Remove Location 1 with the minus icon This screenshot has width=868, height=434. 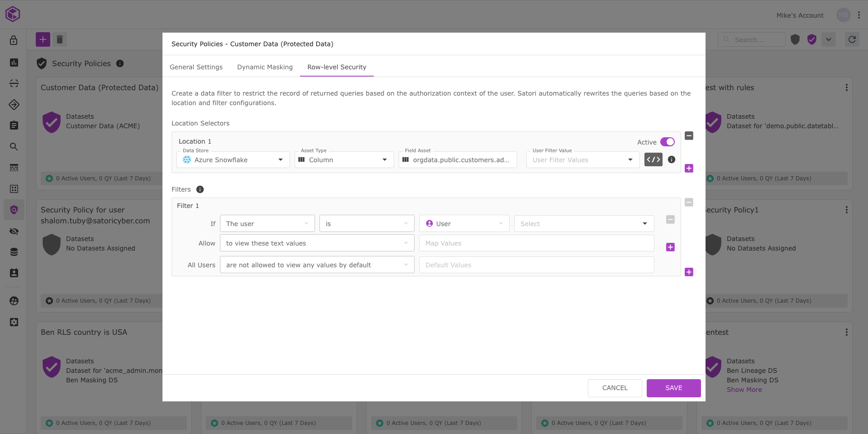tap(689, 135)
